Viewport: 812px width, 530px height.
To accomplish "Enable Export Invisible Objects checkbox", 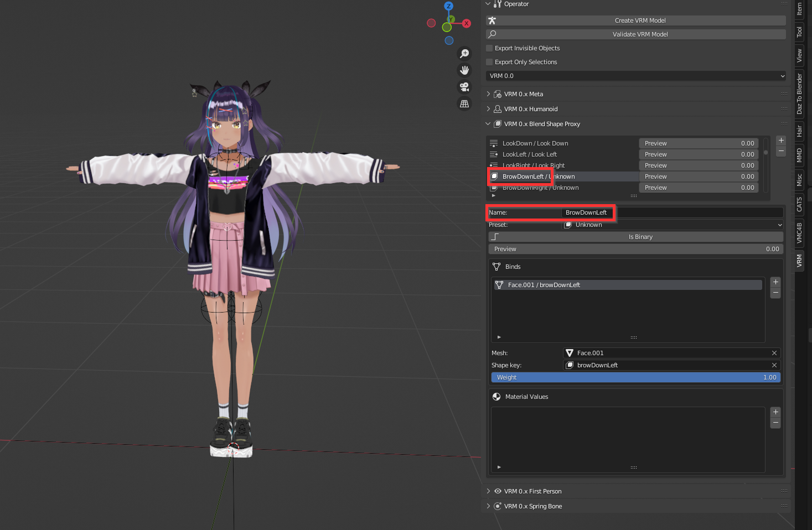I will [x=489, y=48].
